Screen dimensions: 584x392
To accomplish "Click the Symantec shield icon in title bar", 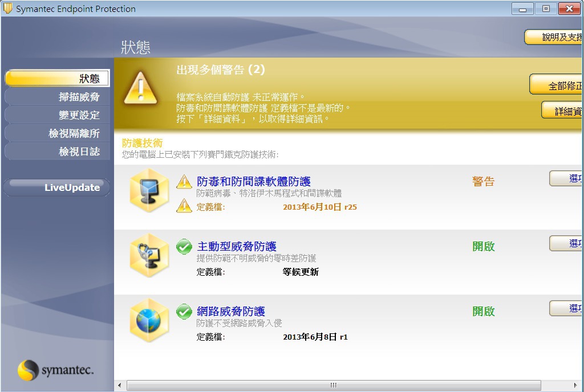I will click(x=7, y=8).
